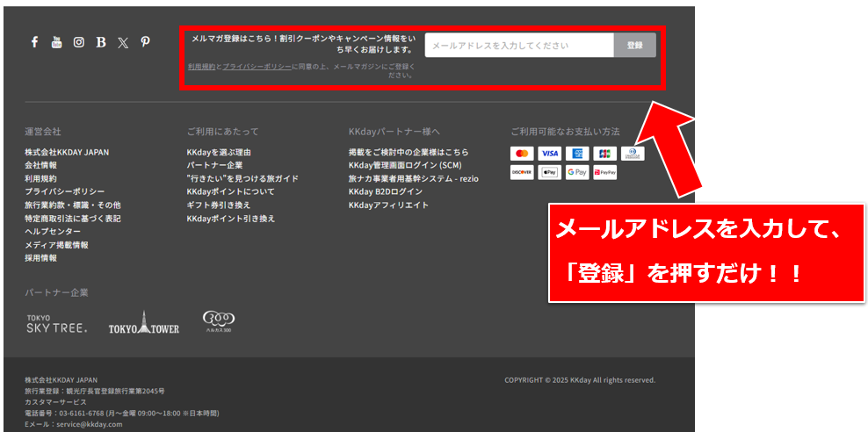
Task: Open "行きたい"を見つける旅ガイド link
Action: [x=242, y=178]
